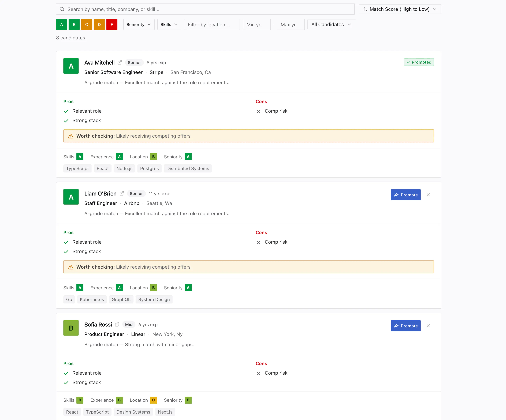Click the Filter by location field
The height and width of the screenshot is (420, 506).
click(x=212, y=25)
